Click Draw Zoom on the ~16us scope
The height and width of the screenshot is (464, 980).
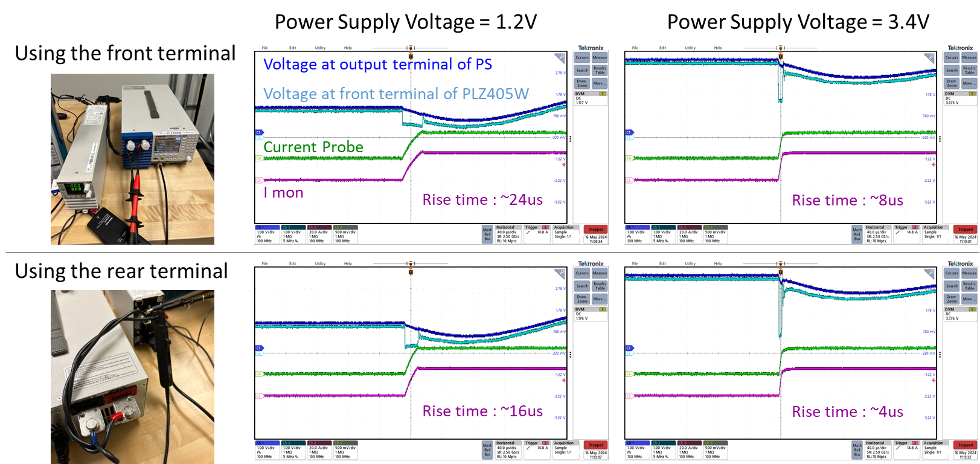point(582,298)
